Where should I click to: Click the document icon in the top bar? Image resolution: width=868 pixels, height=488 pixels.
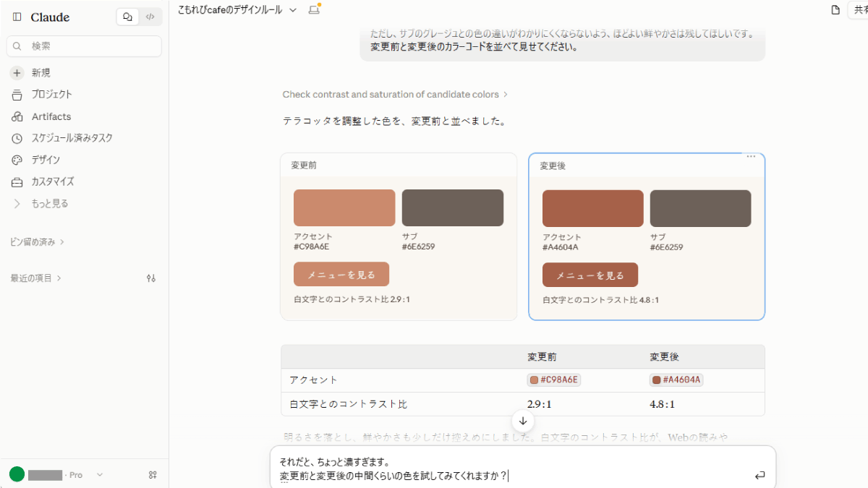tap(835, 10)
